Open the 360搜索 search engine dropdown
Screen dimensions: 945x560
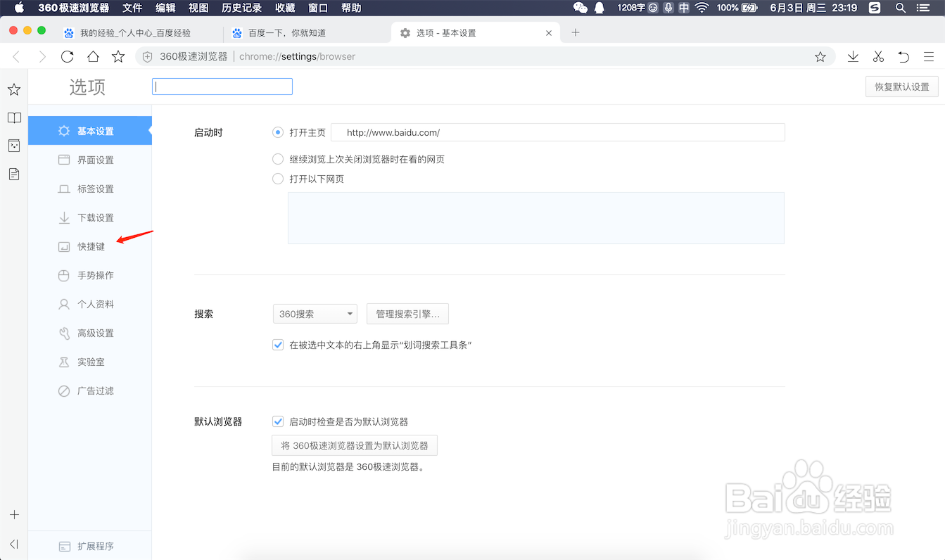click(315, 314)
